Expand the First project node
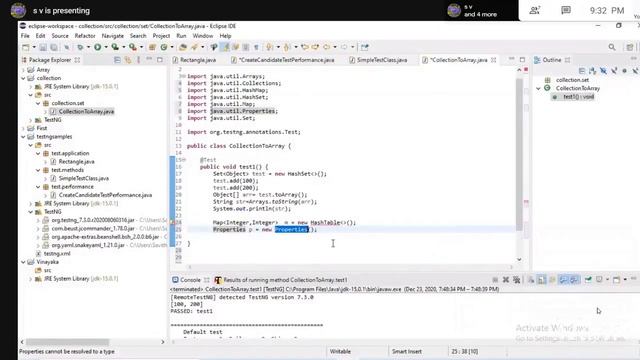The height and width of the screenshot is (360, 640). (23, 128)
